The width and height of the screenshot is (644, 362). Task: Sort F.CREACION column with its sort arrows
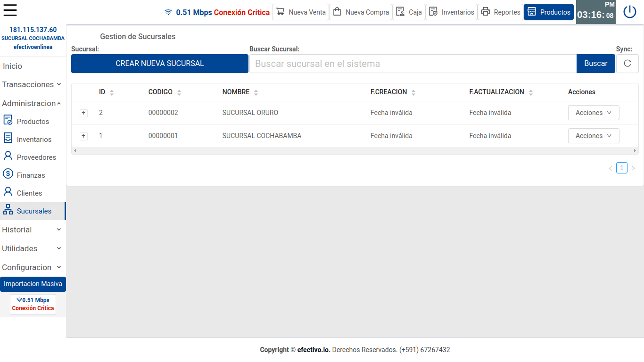[x=413, y=92]
